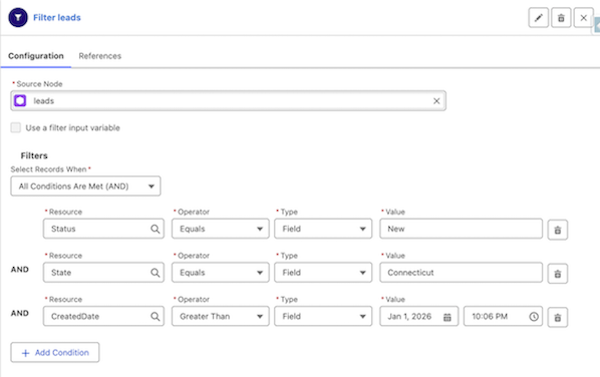Viewport: 600px width, 377px height.
Task: Close the Filter leads panel
Action: tap(584, 18)
